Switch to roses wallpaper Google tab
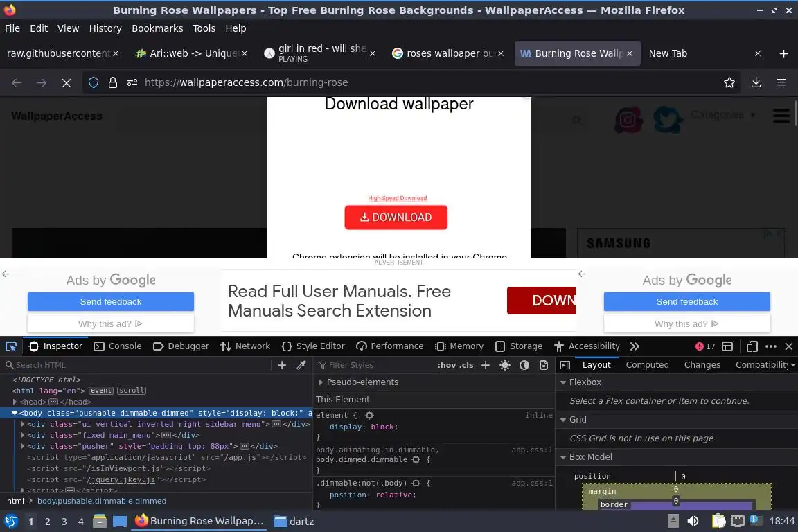 448,53
